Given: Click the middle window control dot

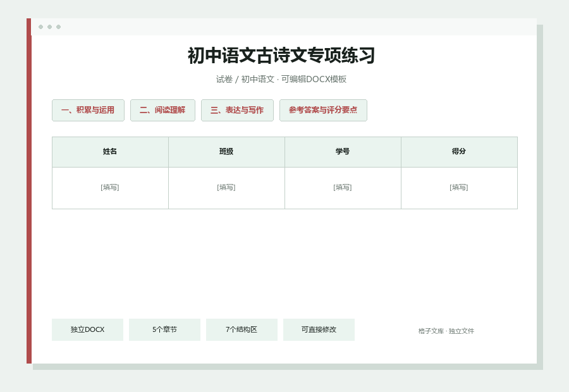Looking at the screenshot, I should pos(50,27).
